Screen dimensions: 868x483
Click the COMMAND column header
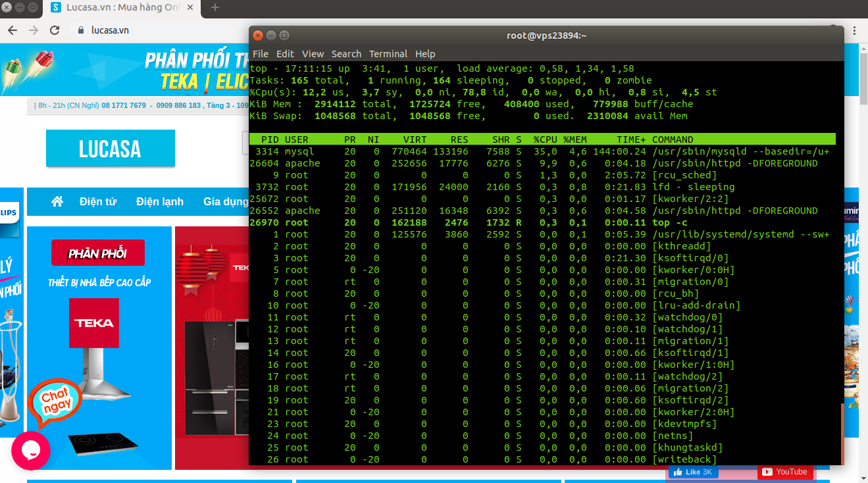(x=673, y=140)
